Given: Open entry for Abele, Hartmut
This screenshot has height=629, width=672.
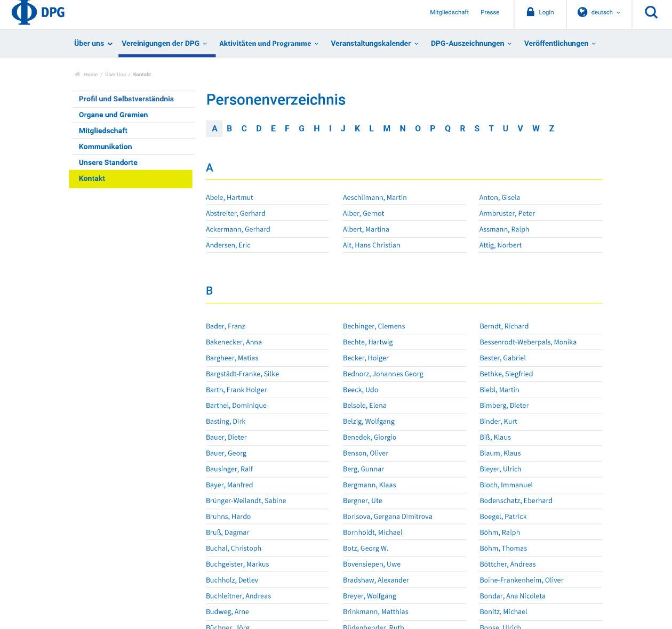Looking at the screenshot, I should (x=229, y=198).
